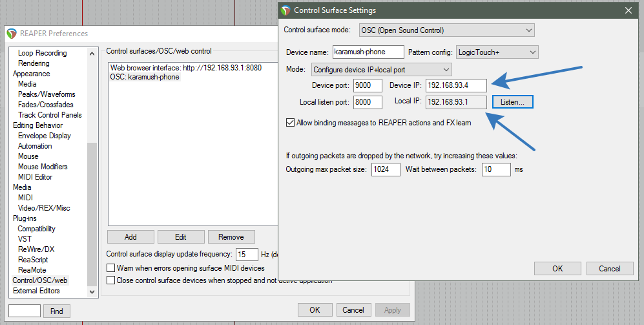The image size is (644, 325).
Task: Click the preferences tree scroll up arrow
Action: [92, 54]
